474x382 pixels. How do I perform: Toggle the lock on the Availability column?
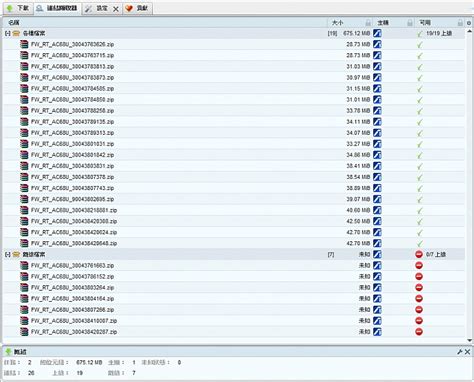(x=460, y=23)
